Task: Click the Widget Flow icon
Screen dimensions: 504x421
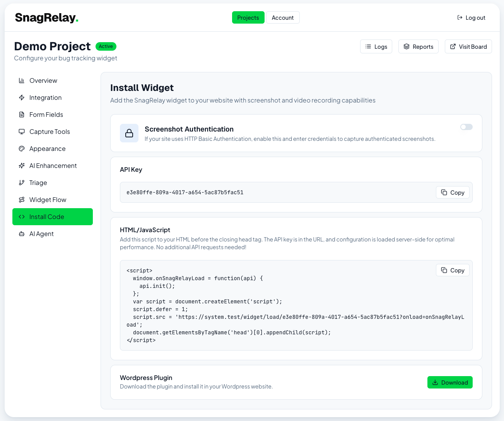Action: click(x=22, y=200)
